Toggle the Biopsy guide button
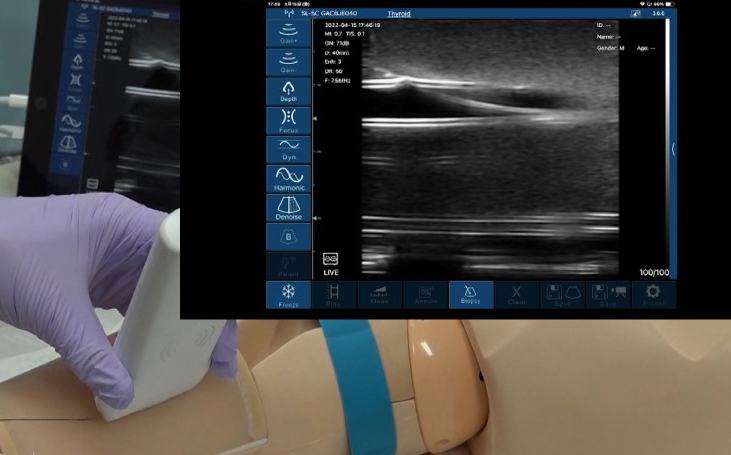 (471, 295)
